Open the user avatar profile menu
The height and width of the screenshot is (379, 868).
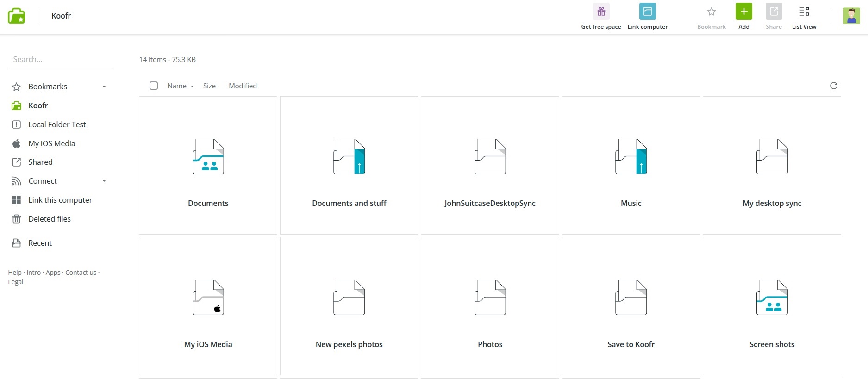coord(851,16)
